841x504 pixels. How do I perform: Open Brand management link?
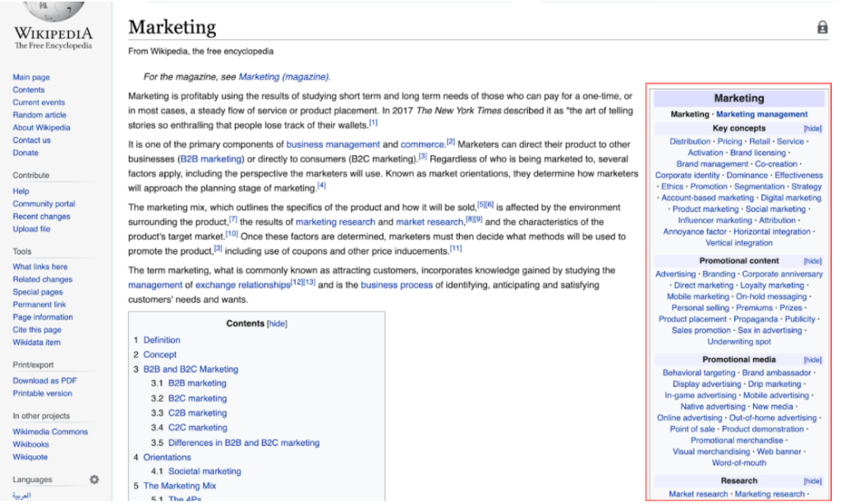(x=712, y=164)
